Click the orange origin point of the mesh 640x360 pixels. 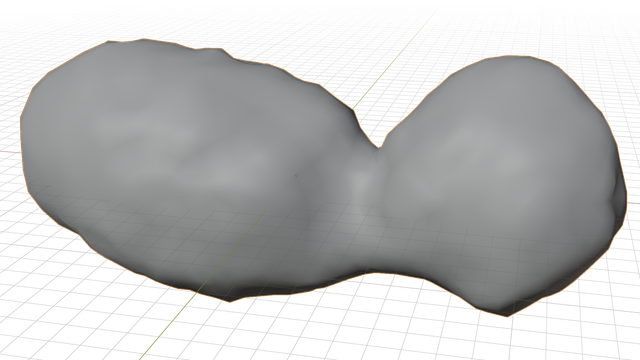pos(296,176)
